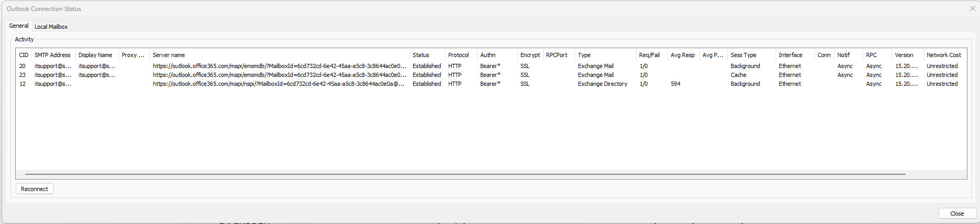The image size is (980, 224).
Task: Click the Notif column header
Action: [x=848, y=55]
